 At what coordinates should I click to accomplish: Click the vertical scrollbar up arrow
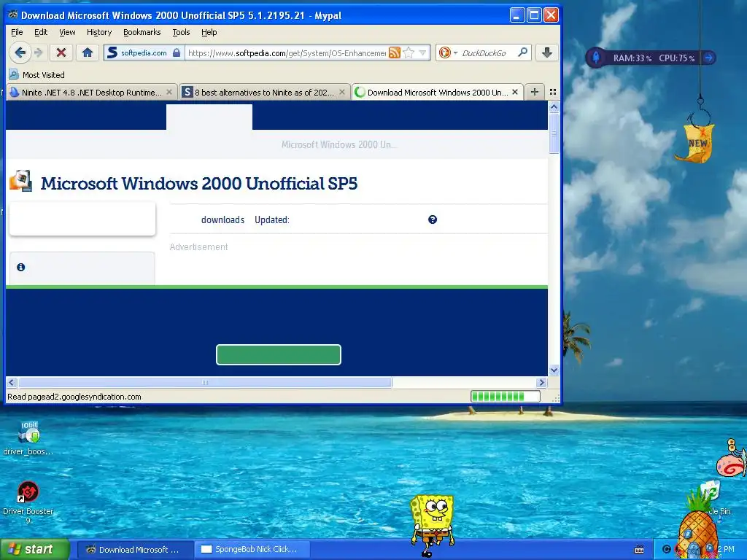point(554,107)
